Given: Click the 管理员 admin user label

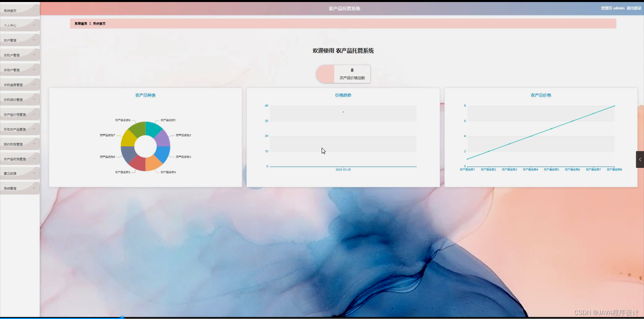Looking at the screenshot, I should click(612, 8).
